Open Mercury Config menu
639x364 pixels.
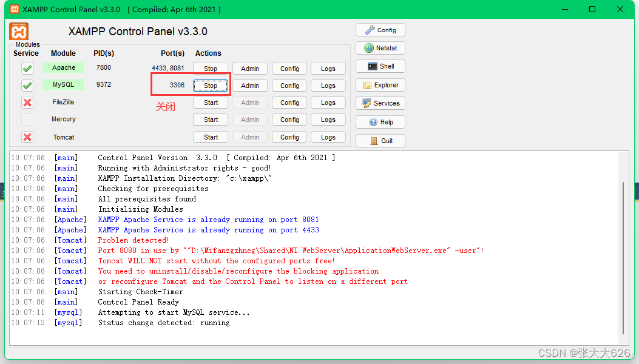pos(289,120)
